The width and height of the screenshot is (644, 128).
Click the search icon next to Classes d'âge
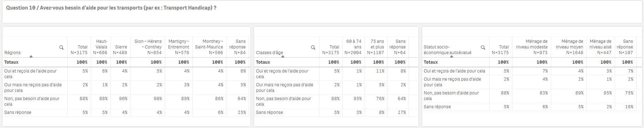(313, 47)
